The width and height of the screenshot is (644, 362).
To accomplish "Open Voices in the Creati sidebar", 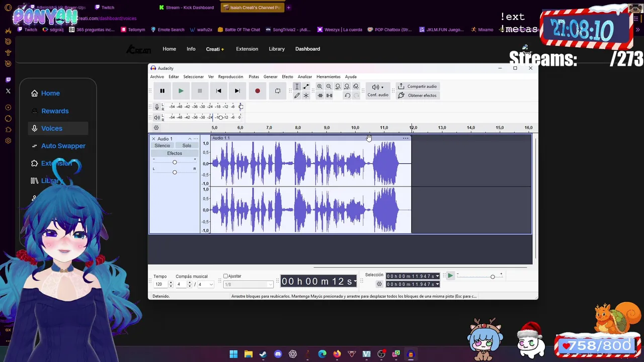I will point(52,128).
